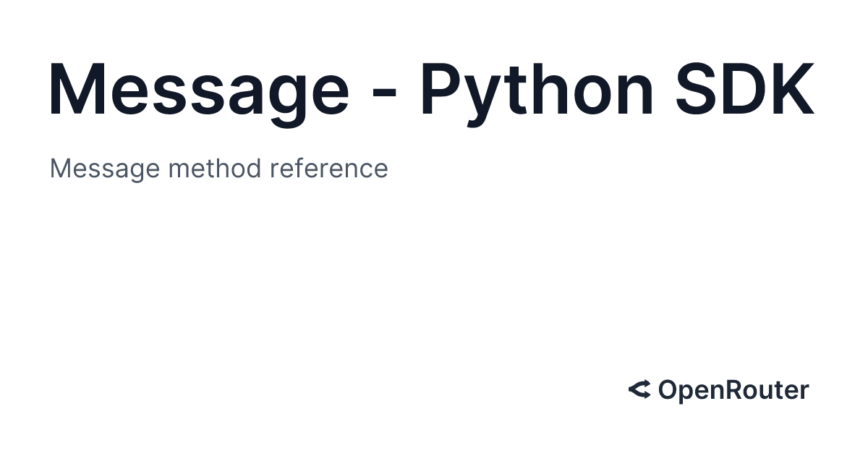Viewport: 868px width, 456px height.
Task: Click the OpenRouter wordmark text
Action: [x=733, y=391]
